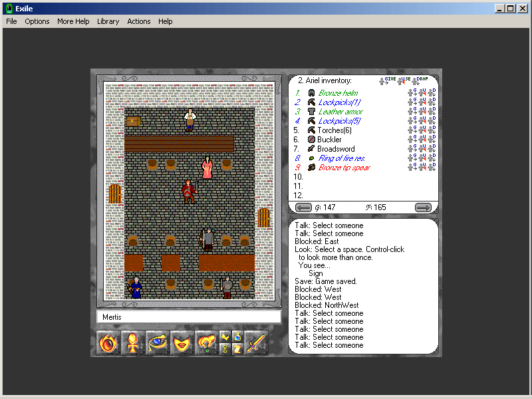Click the red-armored warrior on the map

click(x=190, y=192)
